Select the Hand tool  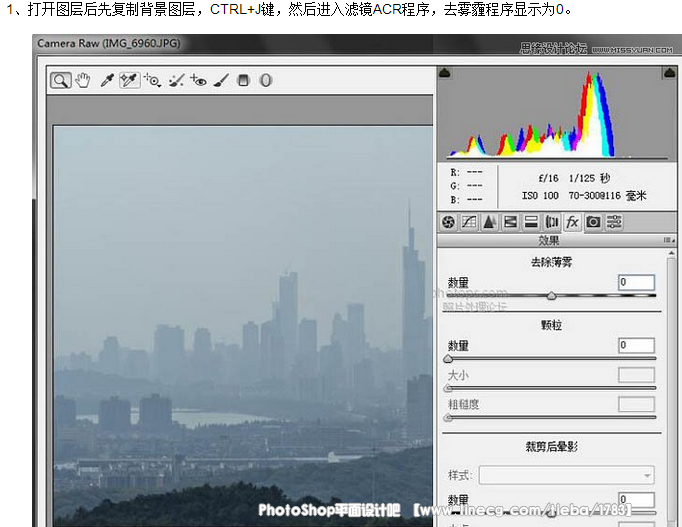[83, 80]
